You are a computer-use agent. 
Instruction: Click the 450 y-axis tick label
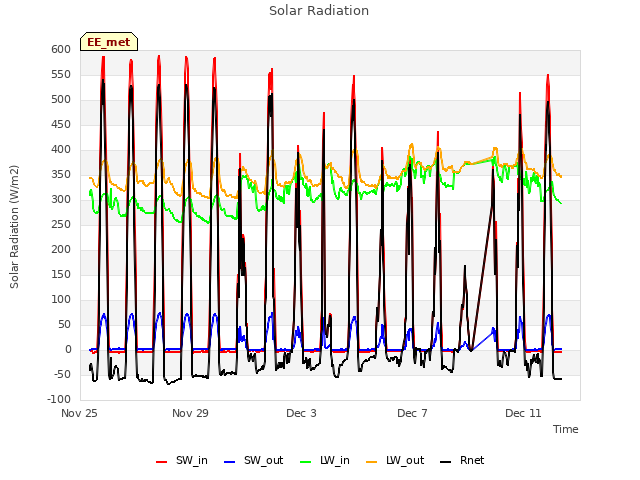tap(61, 125)
